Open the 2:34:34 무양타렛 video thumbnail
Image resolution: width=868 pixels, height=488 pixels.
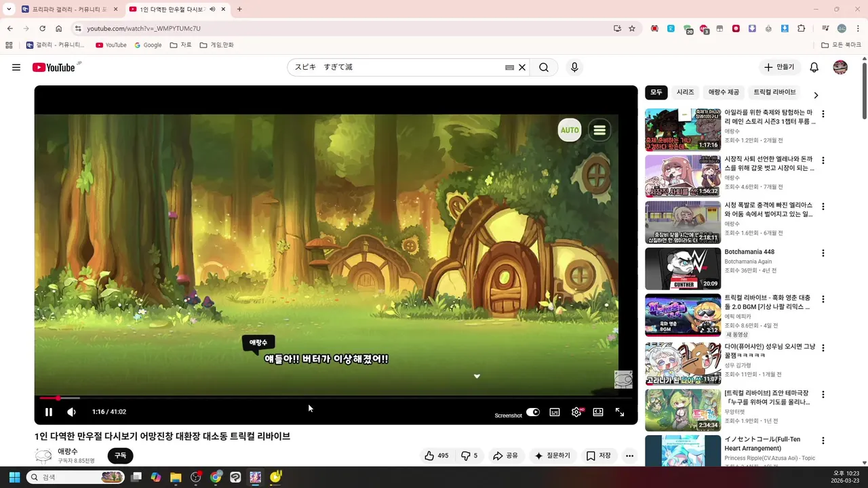coord(683,410)
